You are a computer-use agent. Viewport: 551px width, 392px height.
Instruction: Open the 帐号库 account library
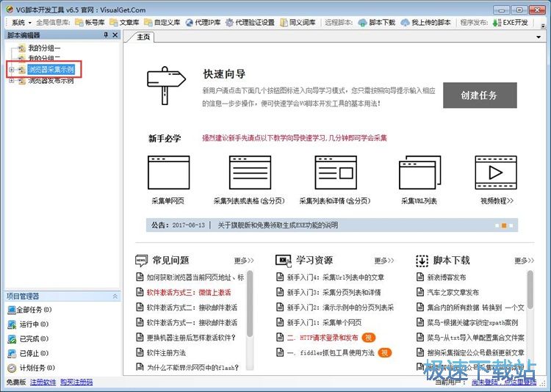pyautogui.click(x=90, y=23)
